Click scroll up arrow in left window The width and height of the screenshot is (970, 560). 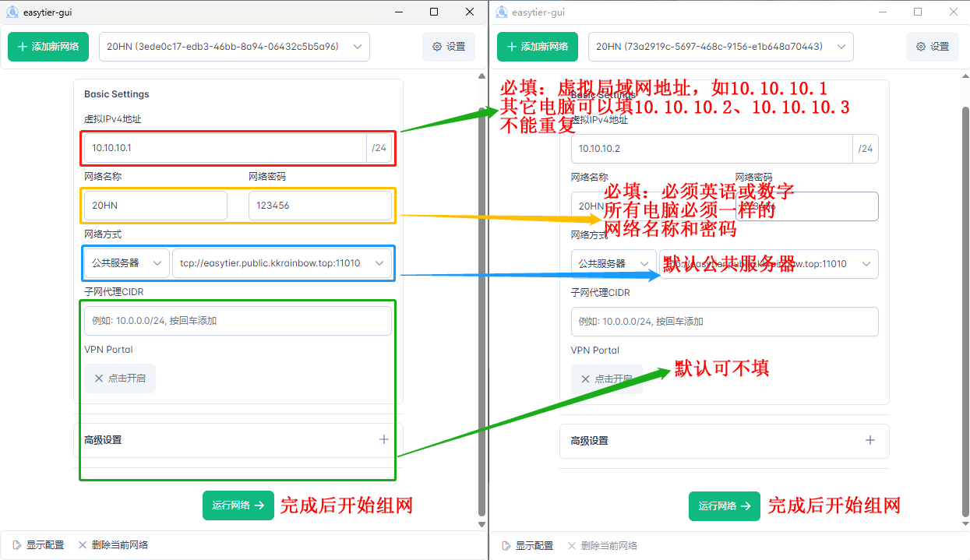pos(481,77)
